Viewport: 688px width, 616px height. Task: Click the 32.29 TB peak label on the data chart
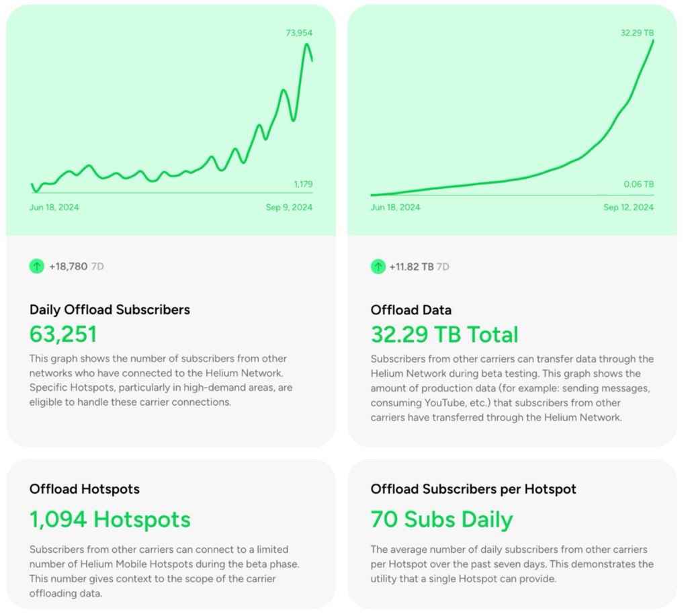point(637,33)
